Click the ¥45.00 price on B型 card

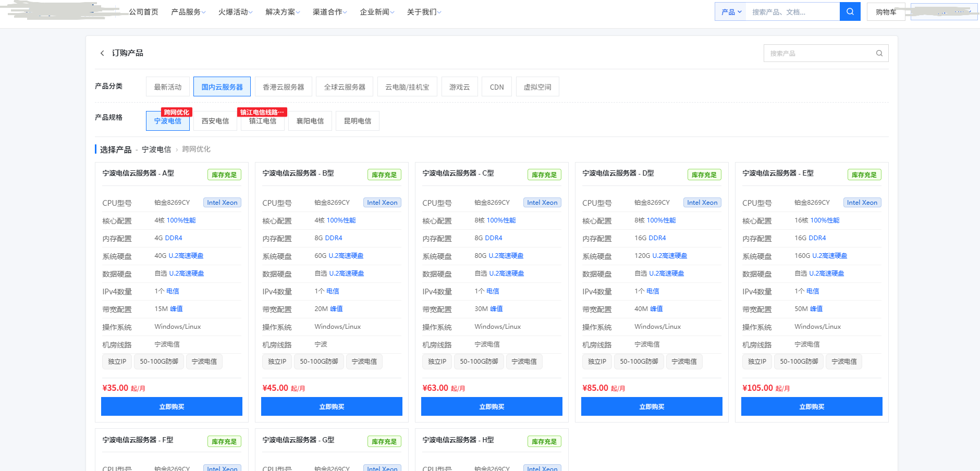click(x=275, y=388)
